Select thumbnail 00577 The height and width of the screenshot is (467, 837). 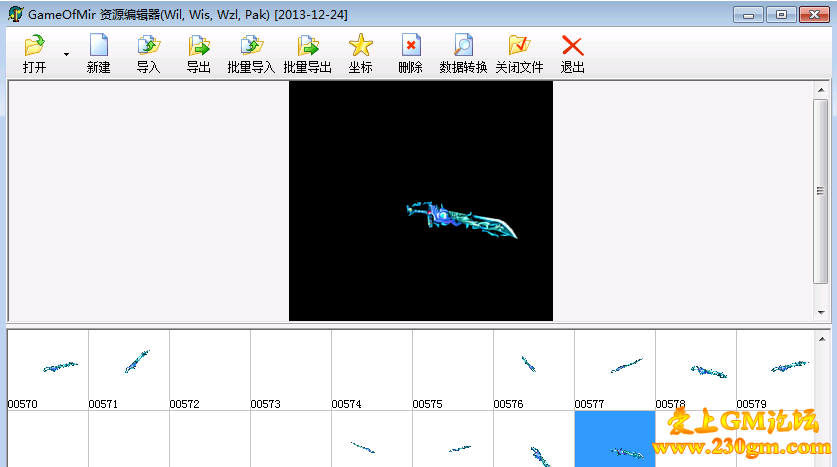pyautogui.click(x=615, y=370)
